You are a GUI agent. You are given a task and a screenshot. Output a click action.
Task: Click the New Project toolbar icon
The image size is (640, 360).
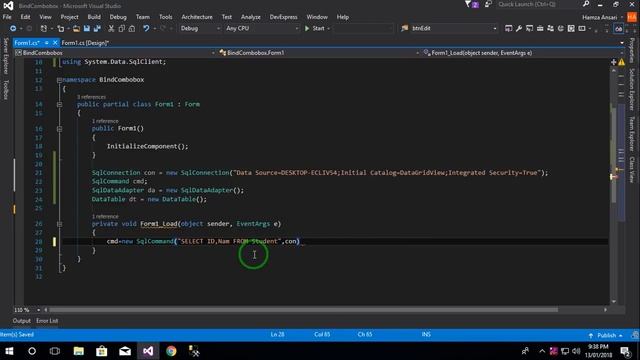[44, 29]
